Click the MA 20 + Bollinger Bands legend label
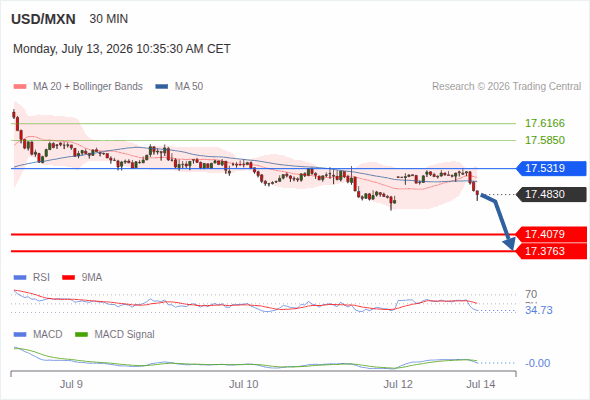Image resolution: width=590 pixels, height=400 pixels. coord(88,87)
